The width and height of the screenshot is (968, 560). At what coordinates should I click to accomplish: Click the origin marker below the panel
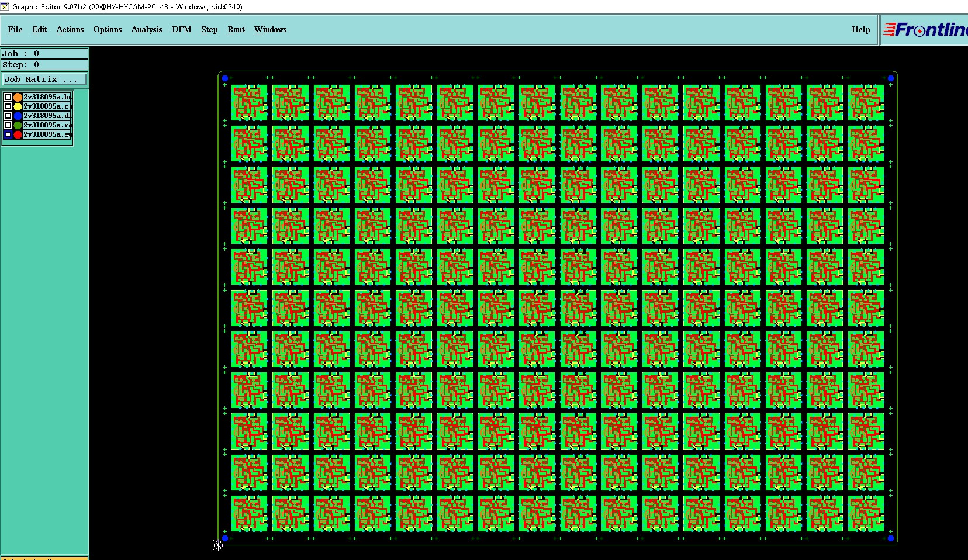[218, 545]
